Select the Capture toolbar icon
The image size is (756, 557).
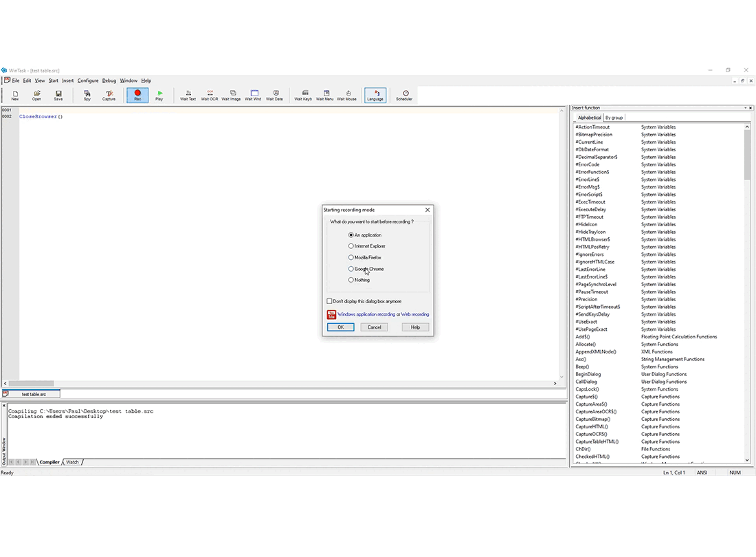(109, 95)
